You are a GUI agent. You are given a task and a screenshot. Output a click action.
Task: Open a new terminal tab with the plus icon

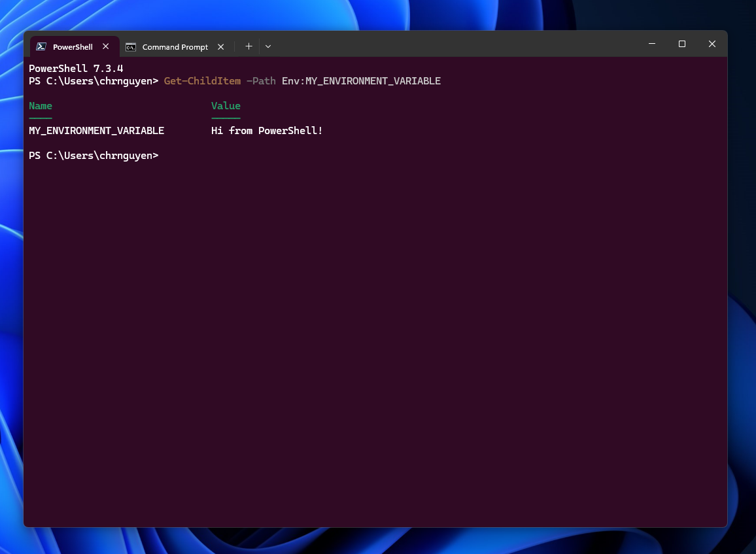[x=249, y=46]
